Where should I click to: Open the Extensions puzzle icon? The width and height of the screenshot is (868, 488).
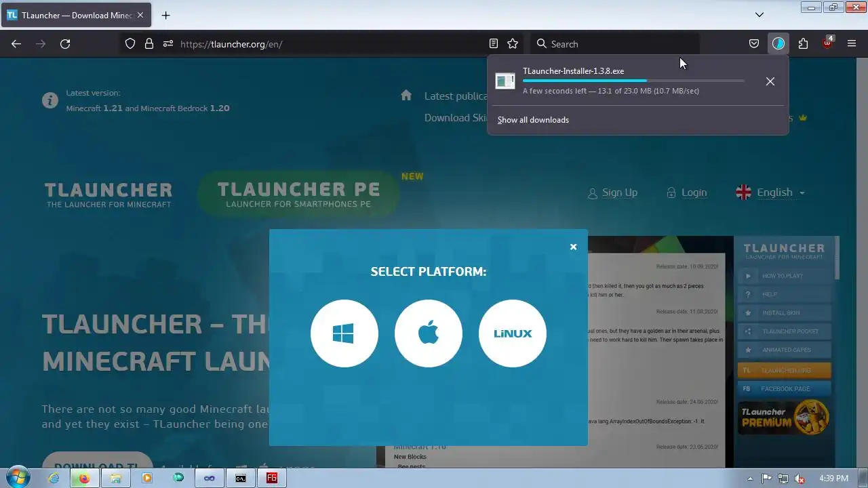(803, 43)
